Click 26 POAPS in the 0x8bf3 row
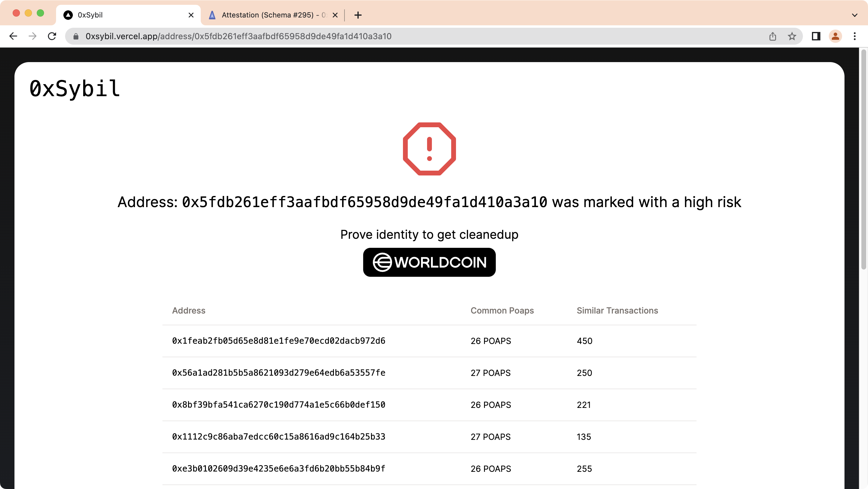 (491, 405)
